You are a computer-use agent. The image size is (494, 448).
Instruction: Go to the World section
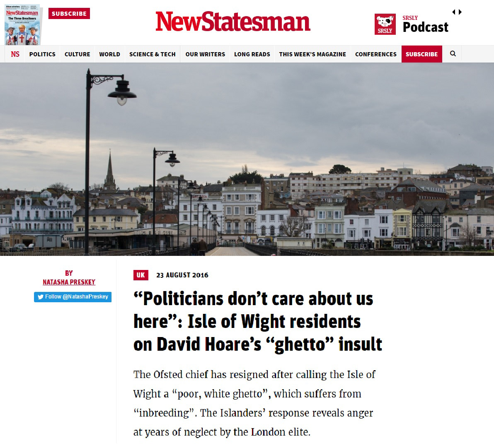tap(110, 54)
